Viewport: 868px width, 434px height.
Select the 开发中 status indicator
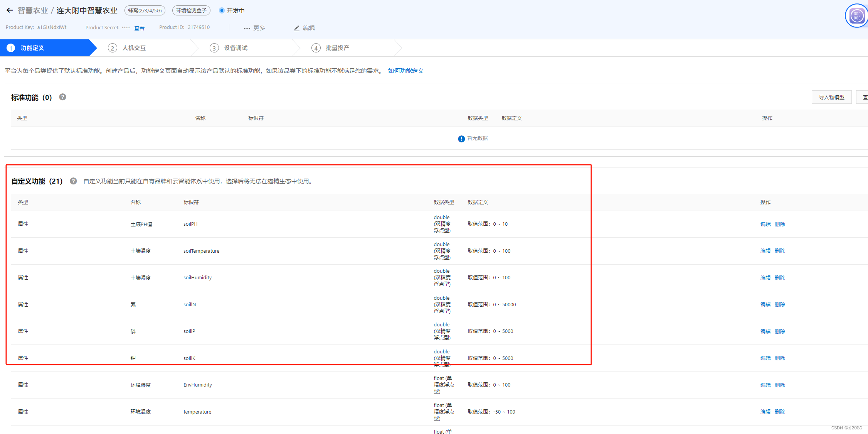pos(231,10)
